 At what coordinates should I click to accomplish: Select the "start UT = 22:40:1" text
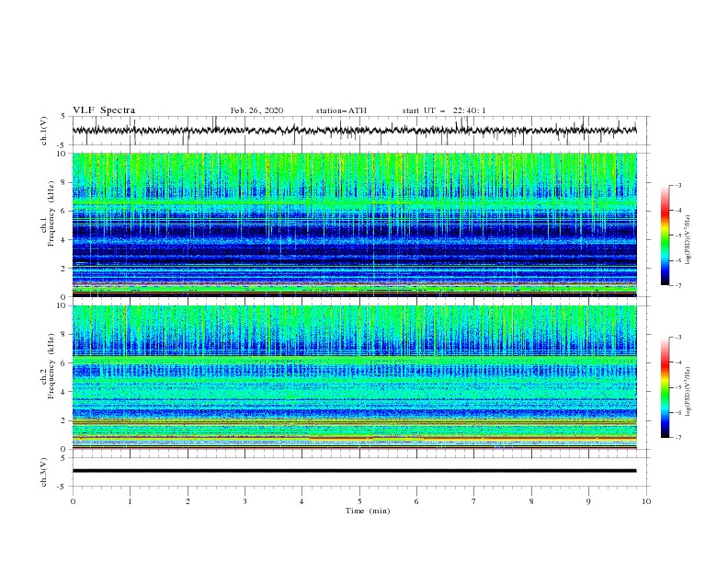click(444, 110)
